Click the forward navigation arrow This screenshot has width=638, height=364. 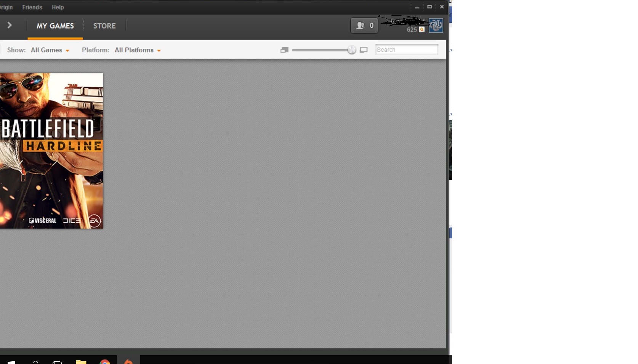tap(10, 25)
